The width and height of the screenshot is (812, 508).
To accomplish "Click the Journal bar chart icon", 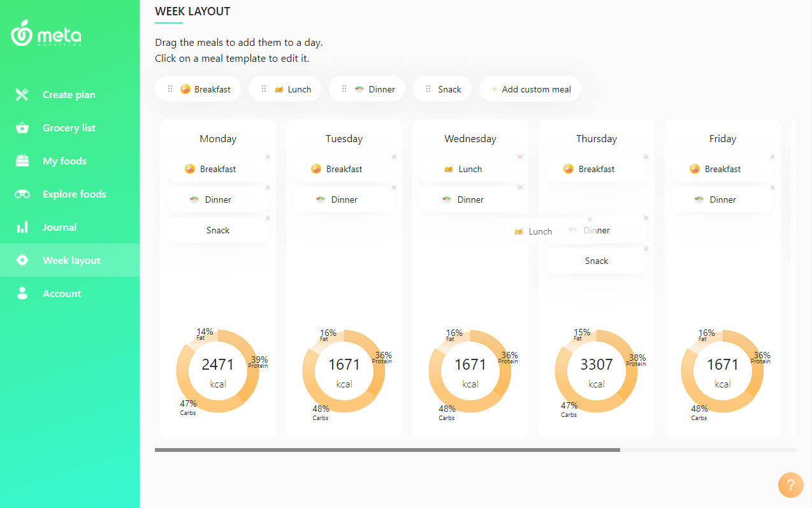I will coord(22,228).
